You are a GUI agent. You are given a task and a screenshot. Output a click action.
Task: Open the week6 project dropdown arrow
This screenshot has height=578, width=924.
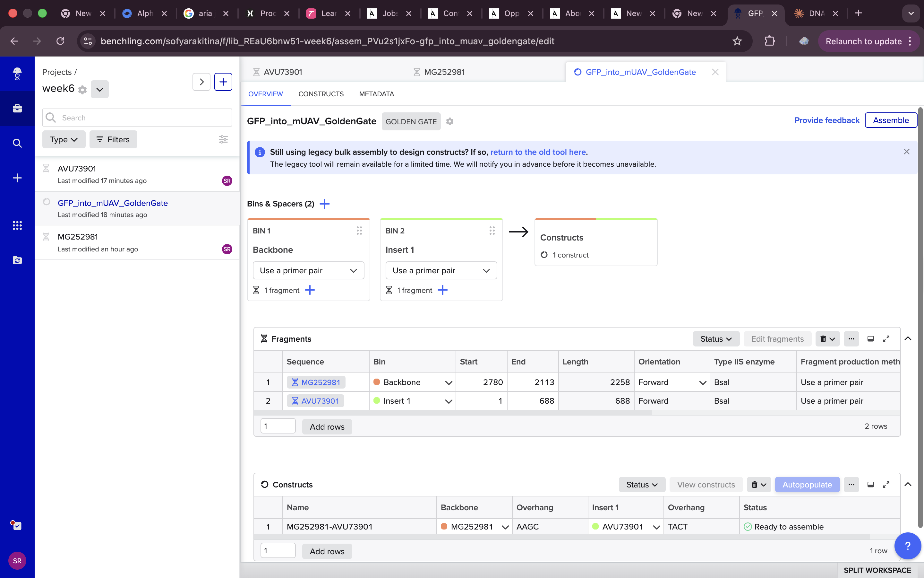click(x=100, y=90)
